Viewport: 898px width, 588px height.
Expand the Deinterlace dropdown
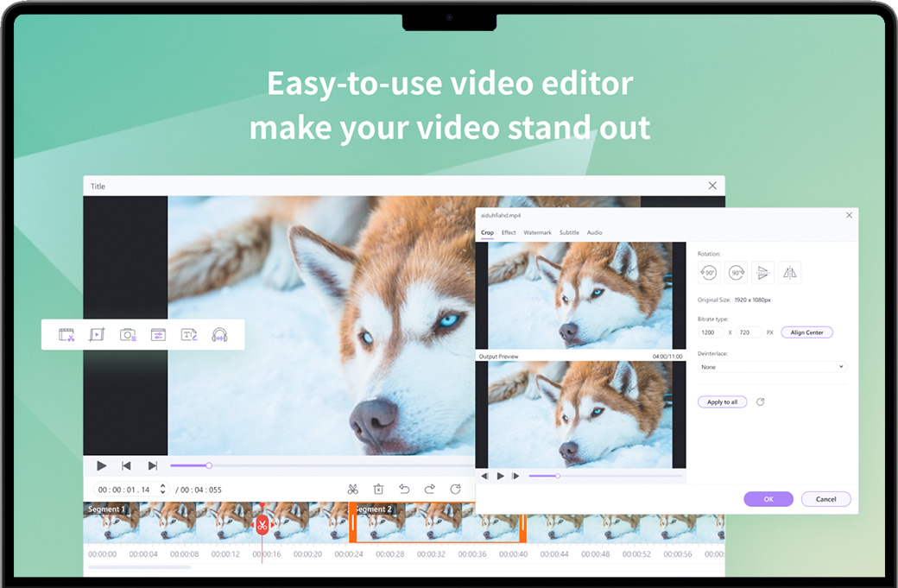pyautogui.click(x=771, y=367)
